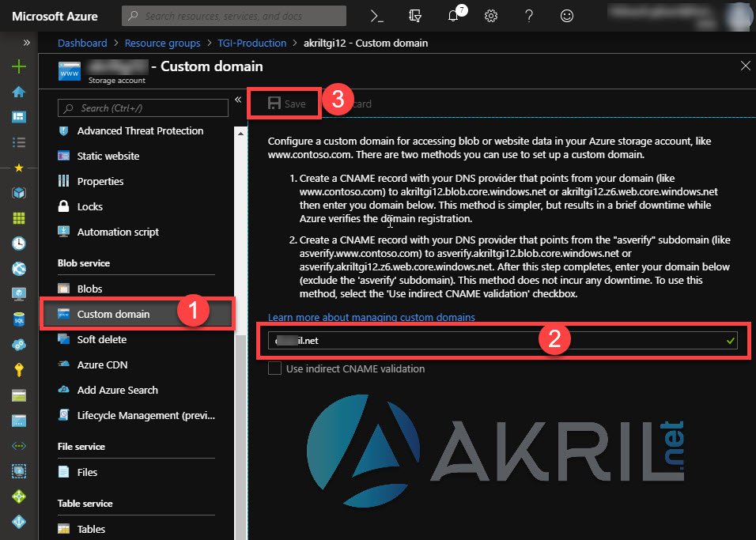Screen dimensions: 756x540
Task: Open Properties menu item
Action: click(91, 181)
